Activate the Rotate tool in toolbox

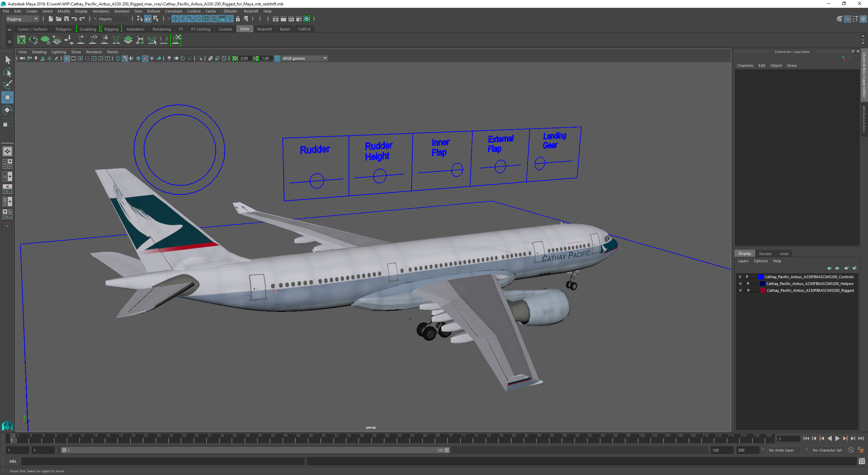pos(7,110)
